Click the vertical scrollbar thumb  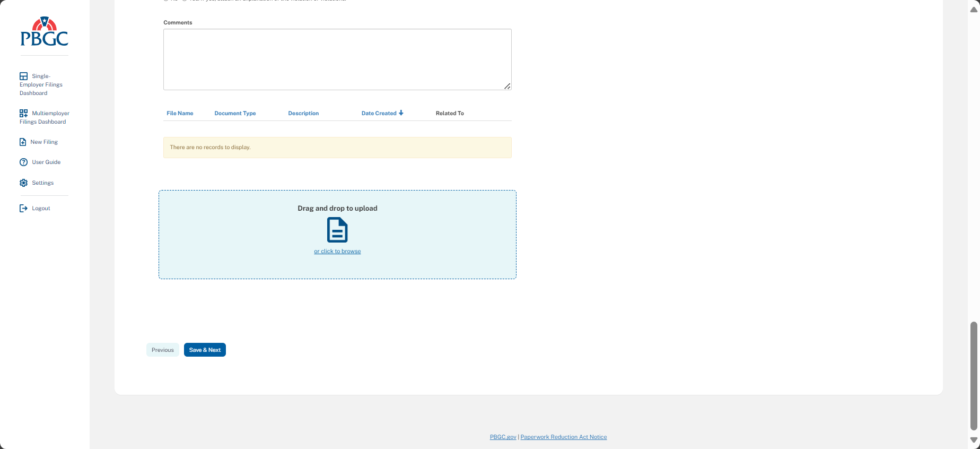(x=974, y=376)
